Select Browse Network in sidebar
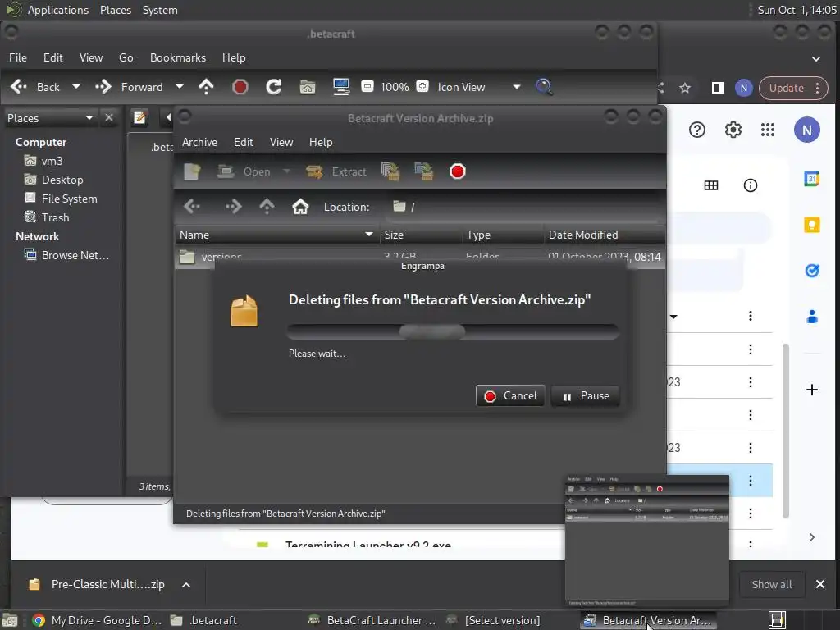 pyautogui.click(x=75, y=255)
